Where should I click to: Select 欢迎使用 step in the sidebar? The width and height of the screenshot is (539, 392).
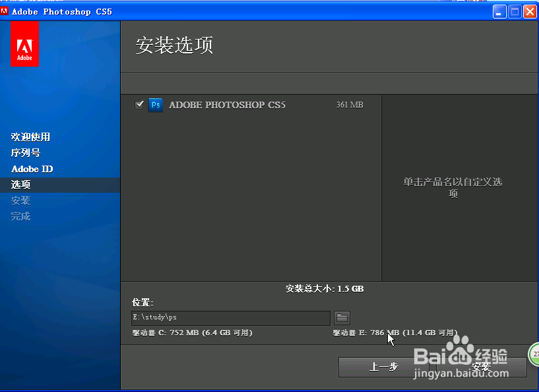point(30,137)
